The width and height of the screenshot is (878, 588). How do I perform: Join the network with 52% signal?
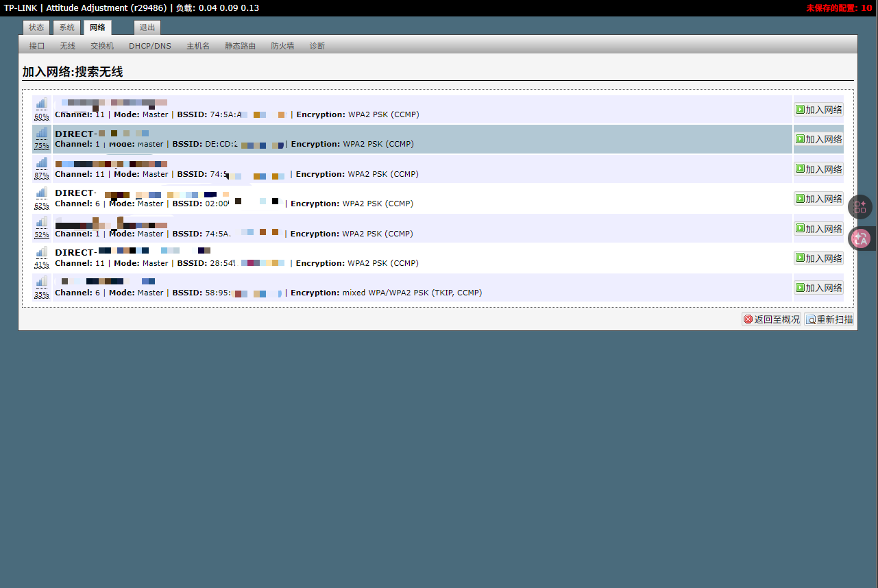(x=818, y=229)
